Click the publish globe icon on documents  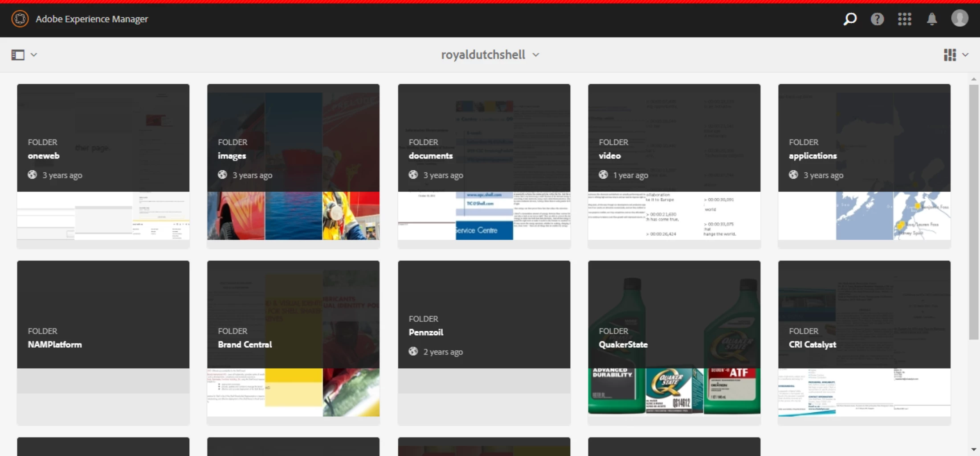[x=413, y=175]
